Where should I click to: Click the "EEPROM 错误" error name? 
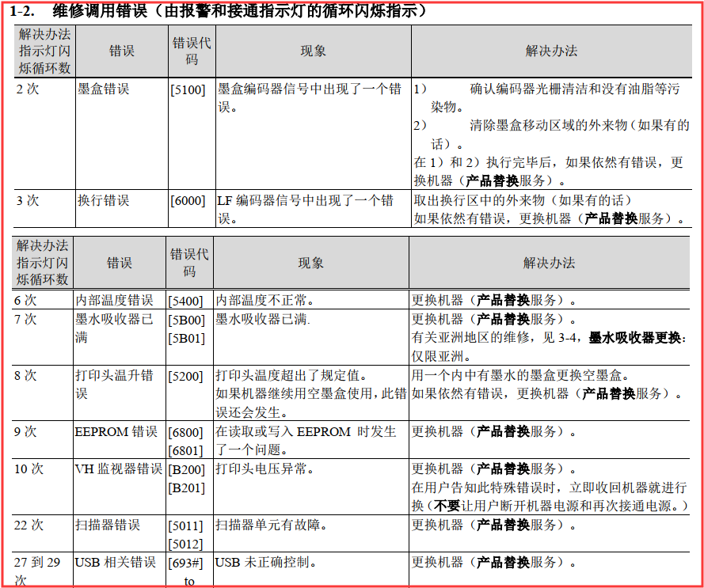pyautogui.click(x=116, y=432)
